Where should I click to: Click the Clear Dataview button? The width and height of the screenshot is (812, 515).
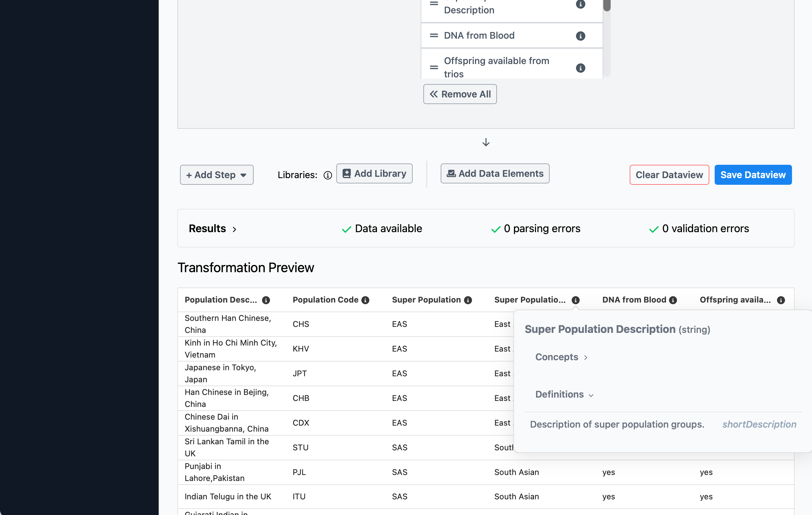coord(669,175)
